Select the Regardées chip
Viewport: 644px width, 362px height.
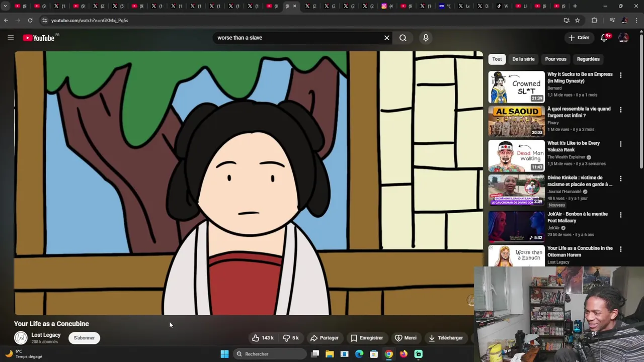pos(588,59)
